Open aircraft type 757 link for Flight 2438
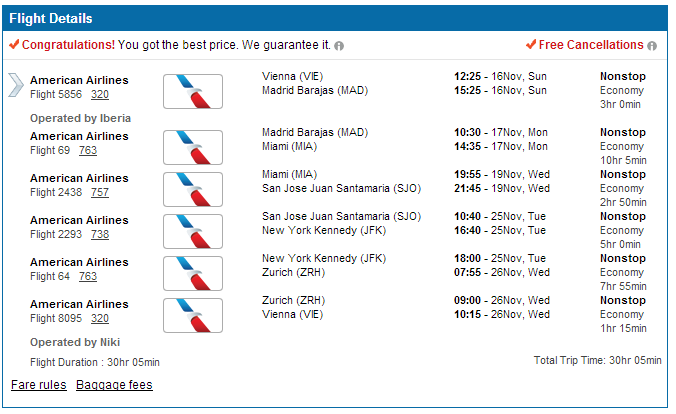 click(x=100, y=192)
